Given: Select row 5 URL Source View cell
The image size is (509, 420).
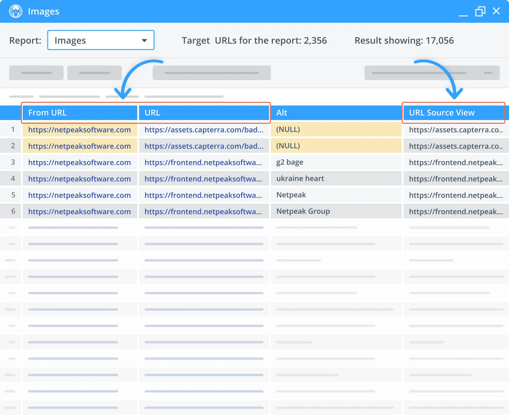Looking at the screenshot, I should (x=456, y=195).
